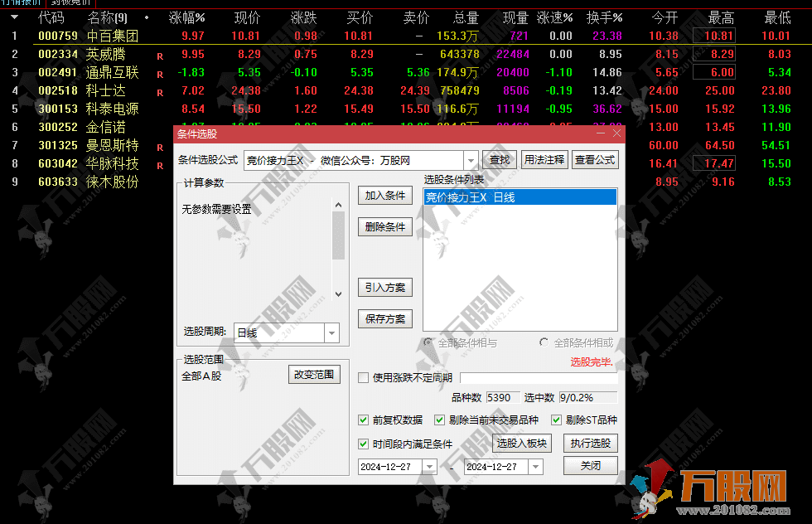Image resolution: width=812 pixels, height=524 pixels.
Task: Sort by the 代码 column header
Action: [51, 18]
